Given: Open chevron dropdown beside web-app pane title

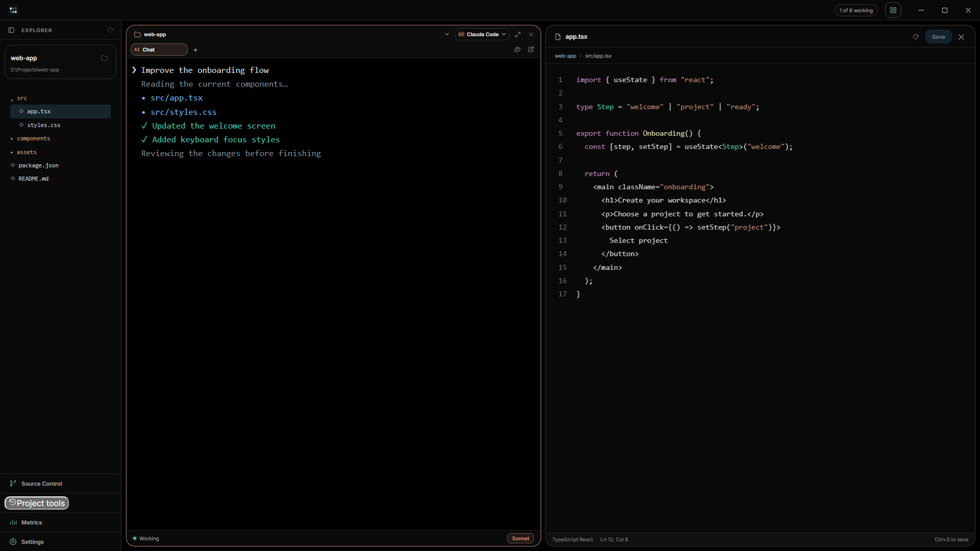Looking at the screenshot, I should [447, 34].
